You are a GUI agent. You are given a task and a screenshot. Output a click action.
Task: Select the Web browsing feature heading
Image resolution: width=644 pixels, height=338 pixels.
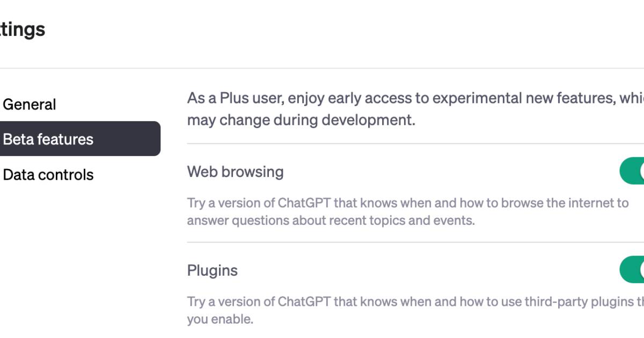236,172
